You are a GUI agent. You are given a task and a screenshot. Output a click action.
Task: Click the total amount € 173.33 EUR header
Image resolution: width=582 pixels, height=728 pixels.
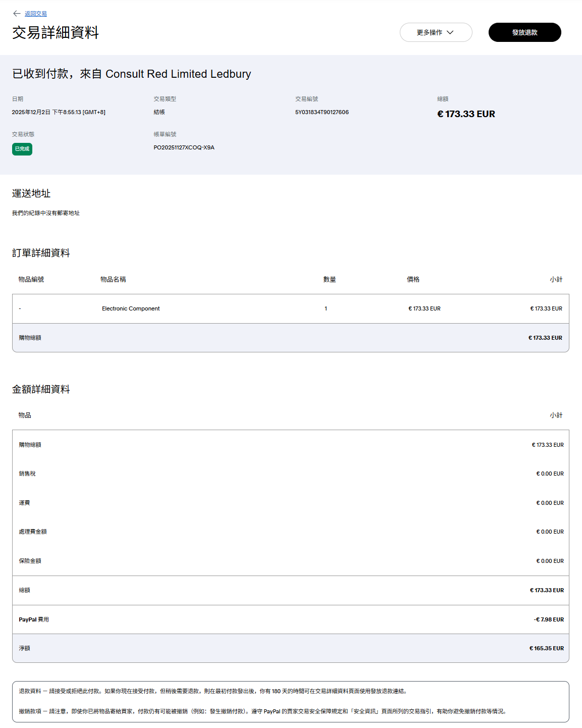point(465,114)
